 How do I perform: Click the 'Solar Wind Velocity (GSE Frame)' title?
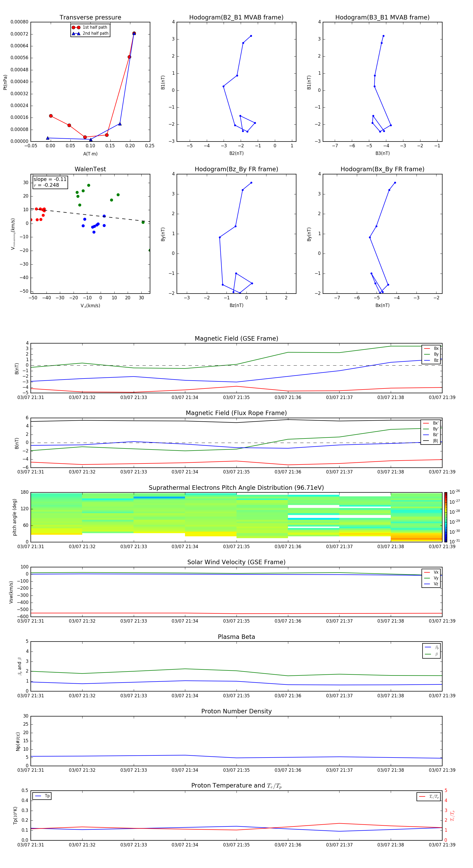pos(236,562)
